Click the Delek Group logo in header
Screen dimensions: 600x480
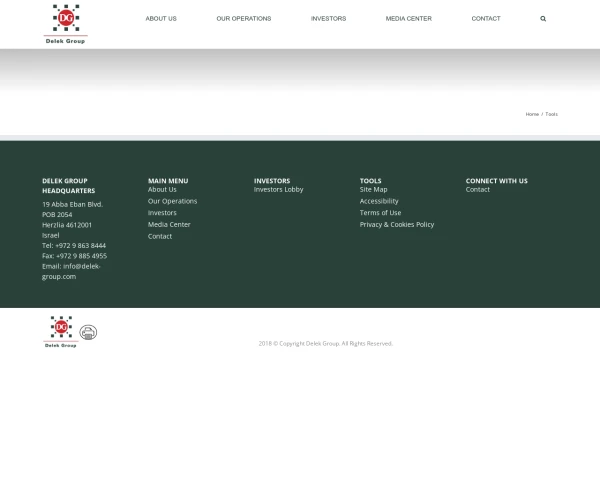(66, 24)
